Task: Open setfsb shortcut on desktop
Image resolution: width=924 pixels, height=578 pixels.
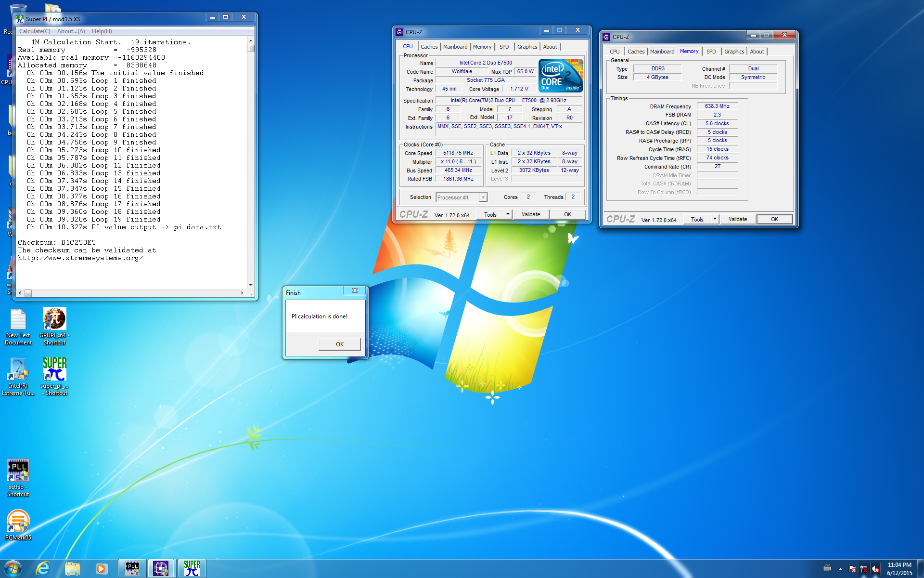Action: tap(18, 478)
